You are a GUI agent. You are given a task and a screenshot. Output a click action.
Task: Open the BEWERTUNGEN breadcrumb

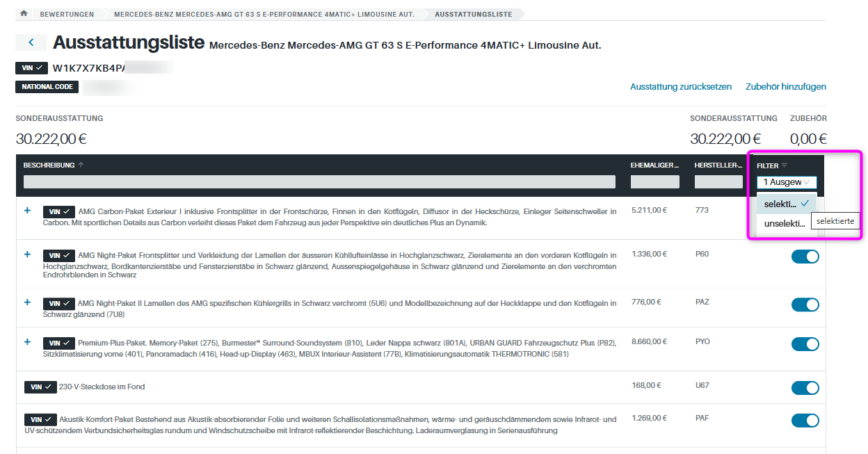click(x=66, y=15)
